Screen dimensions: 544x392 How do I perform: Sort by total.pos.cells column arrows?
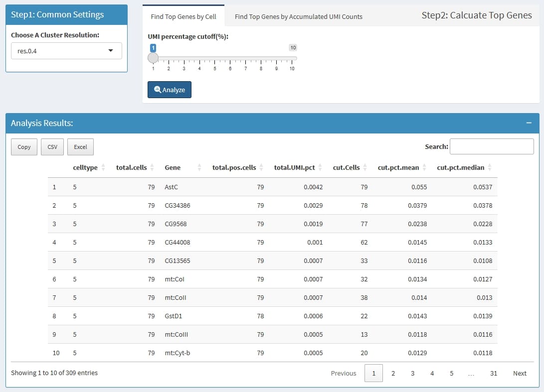pos(260,167)
